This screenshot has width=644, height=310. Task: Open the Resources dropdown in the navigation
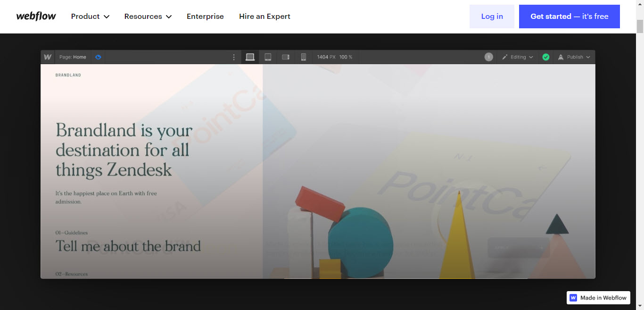click(x=148, y=16)
